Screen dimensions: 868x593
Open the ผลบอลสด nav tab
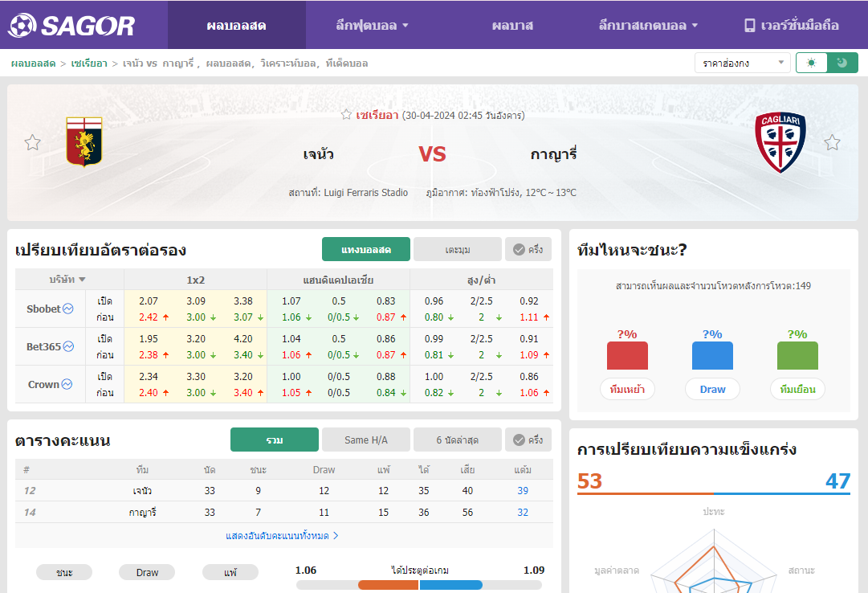pos(236,26)
